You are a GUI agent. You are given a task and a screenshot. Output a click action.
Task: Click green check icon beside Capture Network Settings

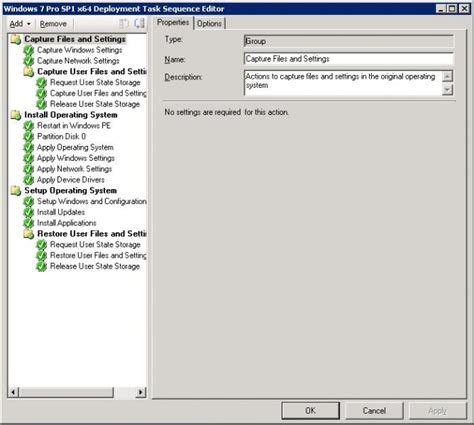pyautogui.click(x=29, y=61)
